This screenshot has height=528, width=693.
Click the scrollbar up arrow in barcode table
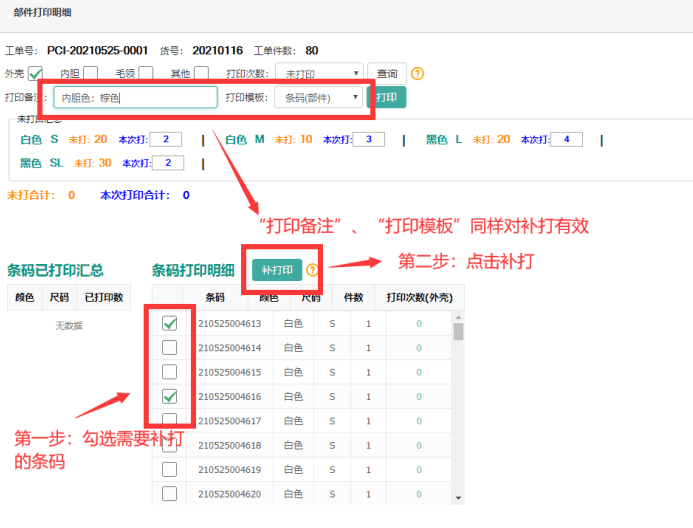pyautogui.click(x=459, y=315)
